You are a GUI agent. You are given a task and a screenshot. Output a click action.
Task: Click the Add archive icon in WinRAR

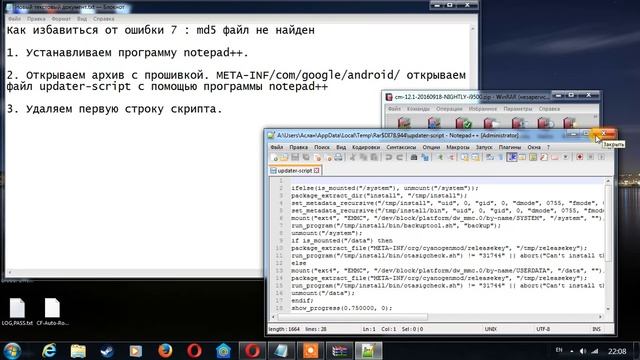(404, 122)
